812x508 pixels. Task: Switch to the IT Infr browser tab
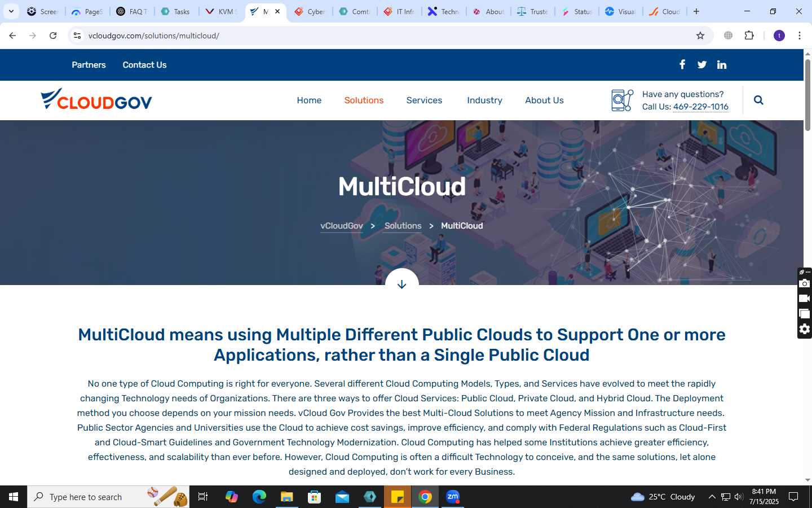point(399,11)
